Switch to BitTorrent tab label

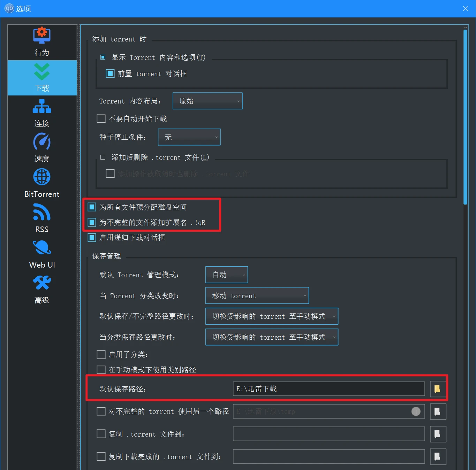click(x=42, y=194)
